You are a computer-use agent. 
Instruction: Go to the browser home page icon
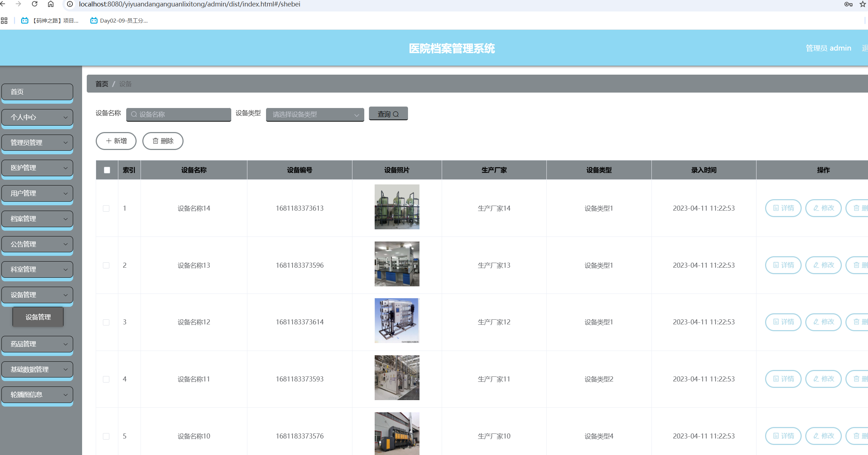point(51,4)
